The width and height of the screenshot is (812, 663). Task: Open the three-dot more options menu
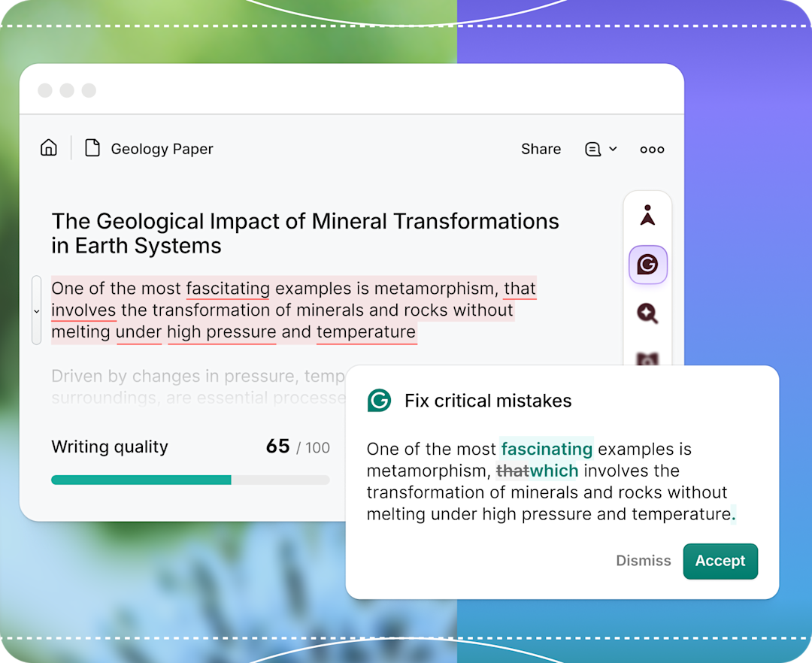coord(652,150)
